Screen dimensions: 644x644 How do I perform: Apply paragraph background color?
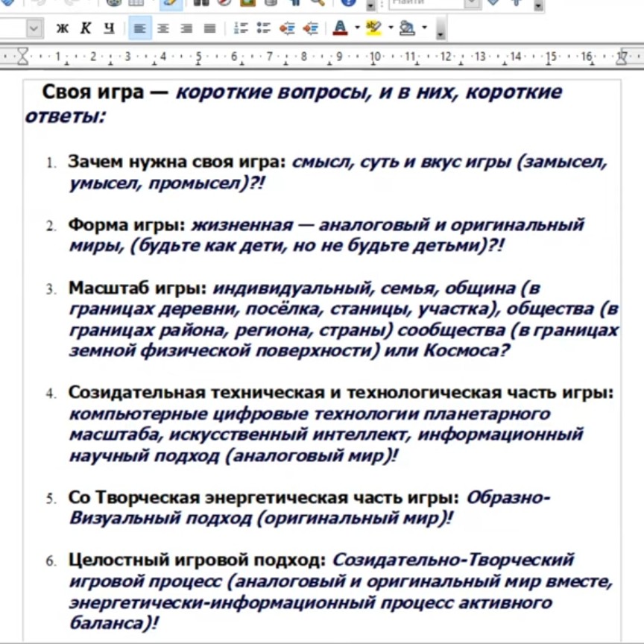coord(407,28)
